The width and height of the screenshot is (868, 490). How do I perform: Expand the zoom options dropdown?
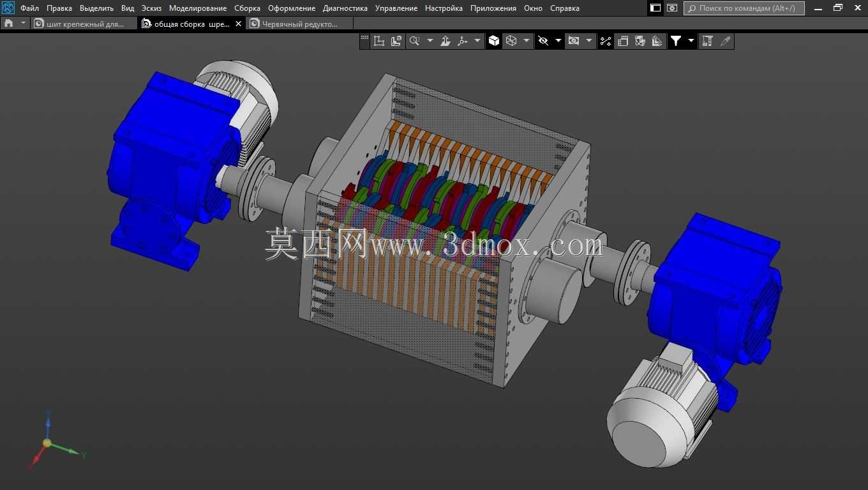point(430,41)
